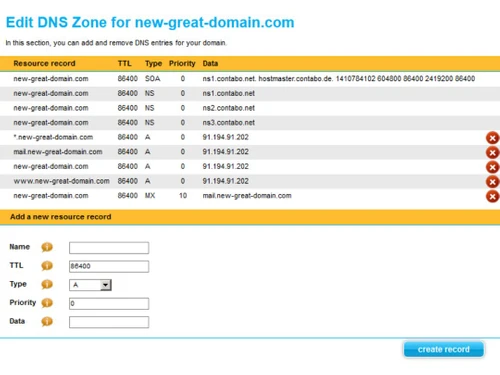Delete the MX record row

pyautogui.click(x=492, y=196)
